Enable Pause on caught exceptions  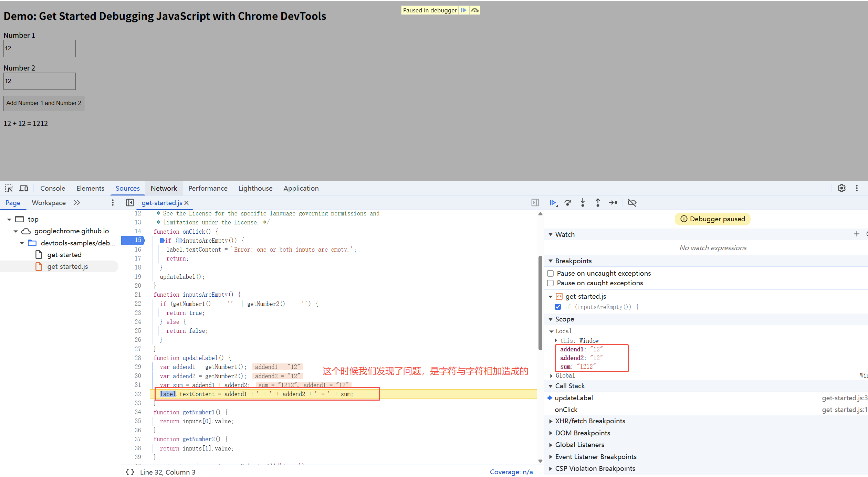click(551, 283)
